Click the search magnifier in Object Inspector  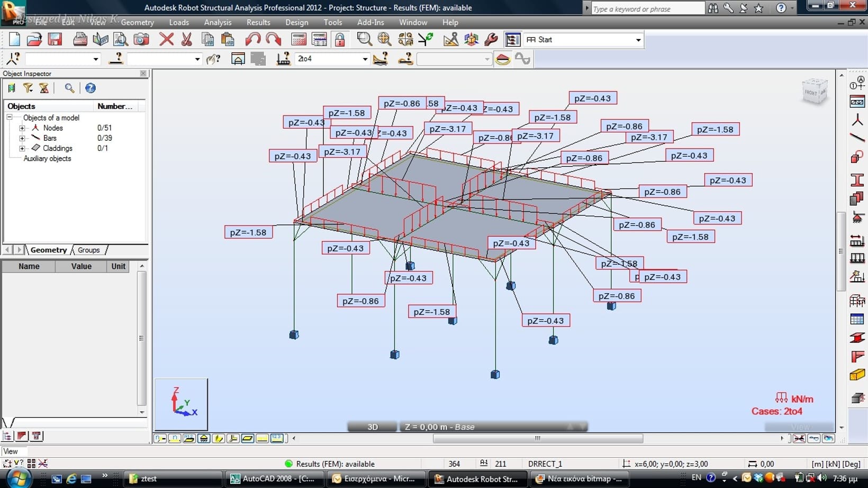pyautogui.click(x=69, y=88)
